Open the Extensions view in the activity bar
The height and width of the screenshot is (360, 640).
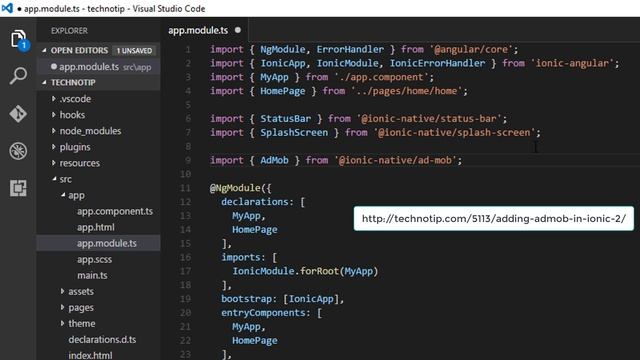18,188
